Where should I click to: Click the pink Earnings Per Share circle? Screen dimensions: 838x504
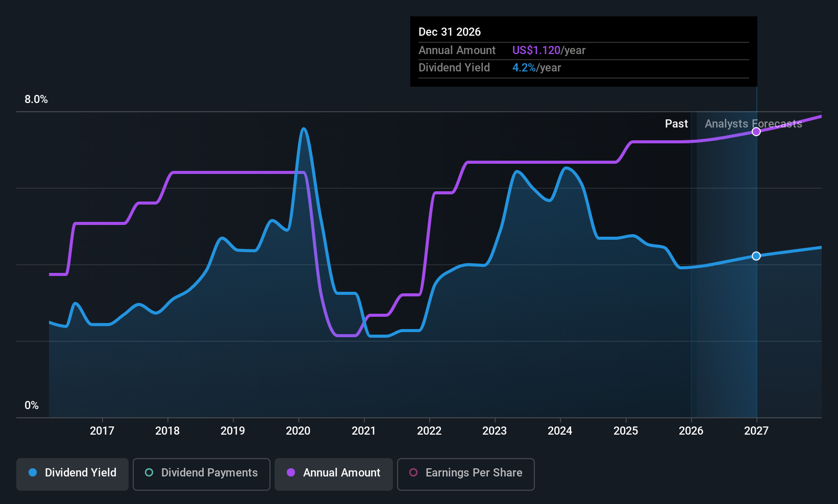[413, 472]
